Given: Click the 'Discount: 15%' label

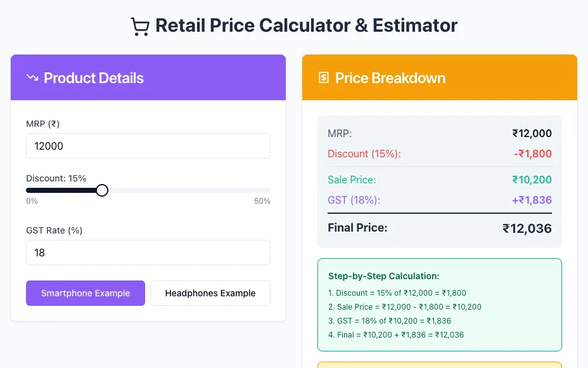Looking at the screenshot, I should click(56, 178).
